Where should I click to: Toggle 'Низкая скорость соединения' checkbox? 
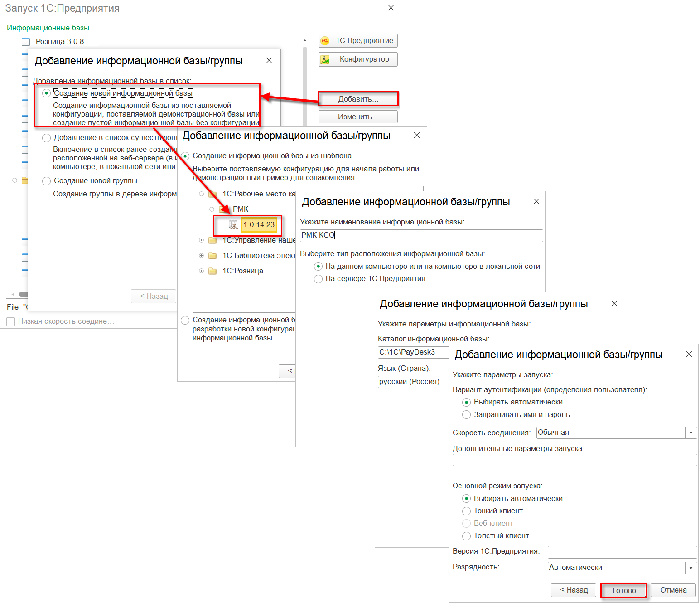[11, 321]
